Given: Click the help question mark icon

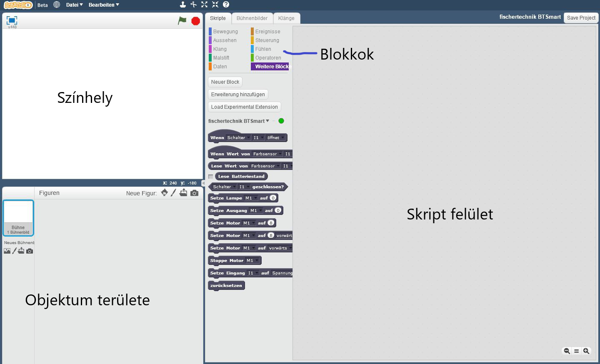Looking at the screenshot, I should [226, 5].
